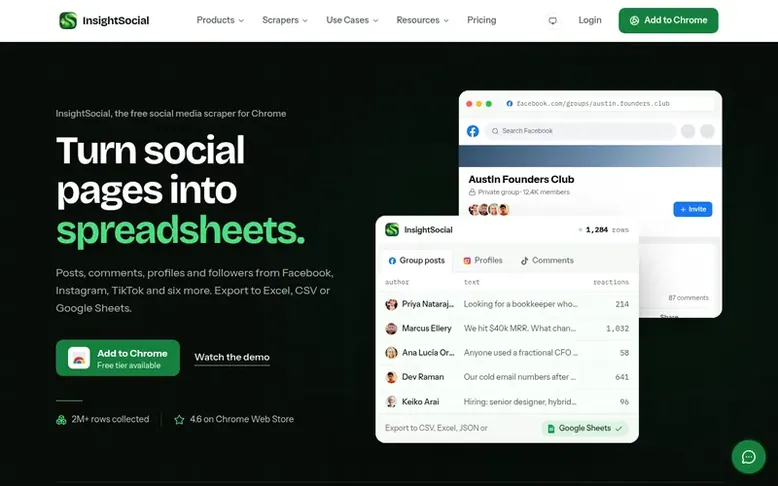Click the 'Hiring: senior designer, hybrid' text
The image size is (778, 486).
coord(519,402)
